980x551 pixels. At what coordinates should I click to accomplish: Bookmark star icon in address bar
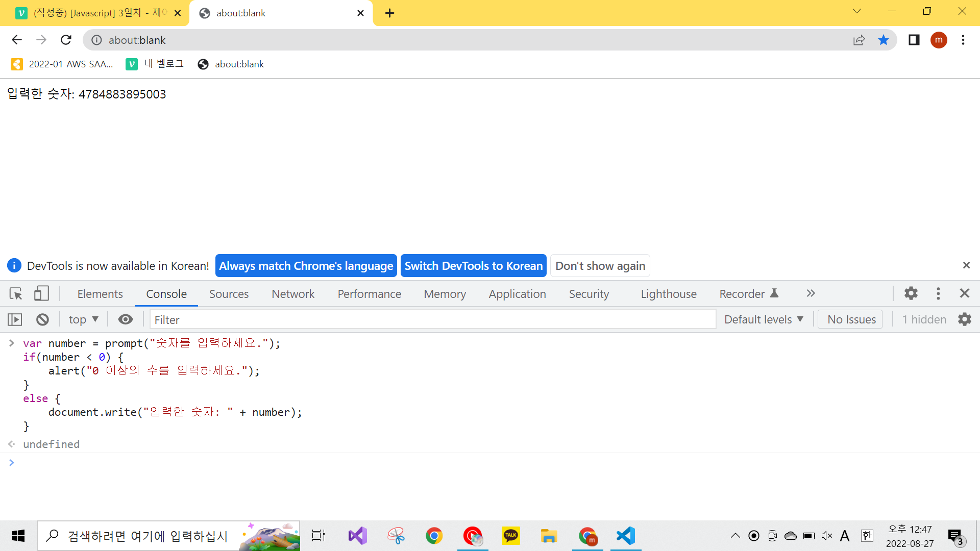pos(884,40)
